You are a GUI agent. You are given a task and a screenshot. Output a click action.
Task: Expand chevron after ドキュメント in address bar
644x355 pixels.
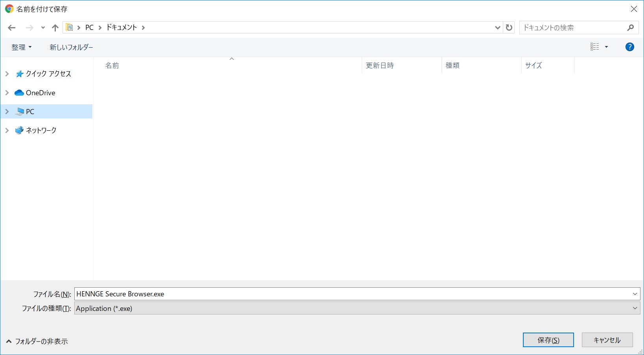coord(143,28)
